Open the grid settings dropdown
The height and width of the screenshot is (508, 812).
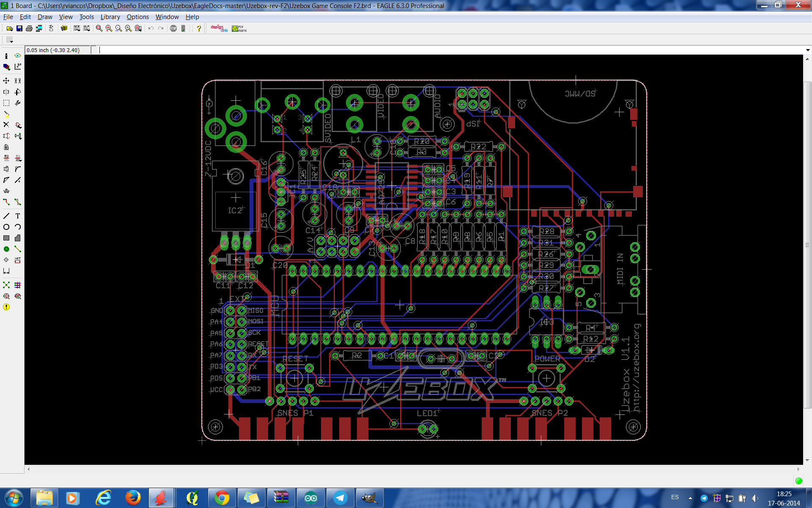(x=10, y=40)
